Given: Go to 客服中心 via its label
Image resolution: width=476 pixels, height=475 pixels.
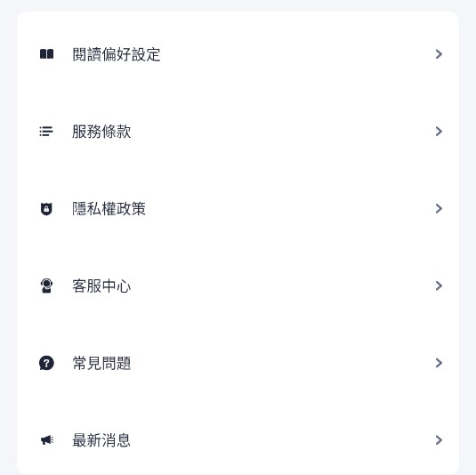Looking at the screenshot, I should (x=101, y=286).
